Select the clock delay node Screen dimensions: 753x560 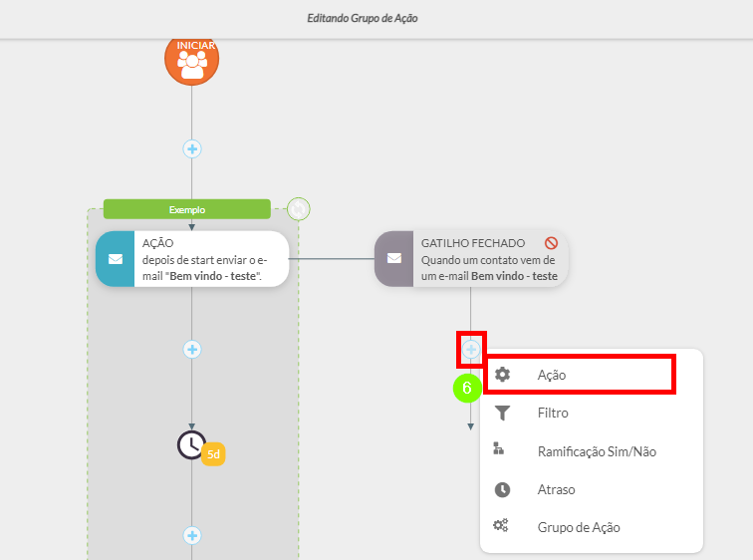[x=191, y=444]
